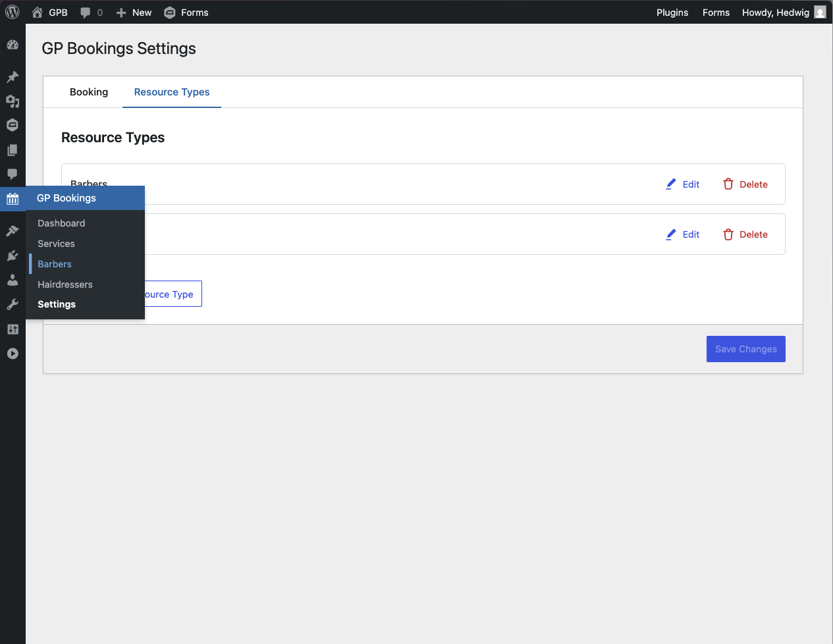
Task: Open Posts via the pushpin icon
Action: [13, 77]
